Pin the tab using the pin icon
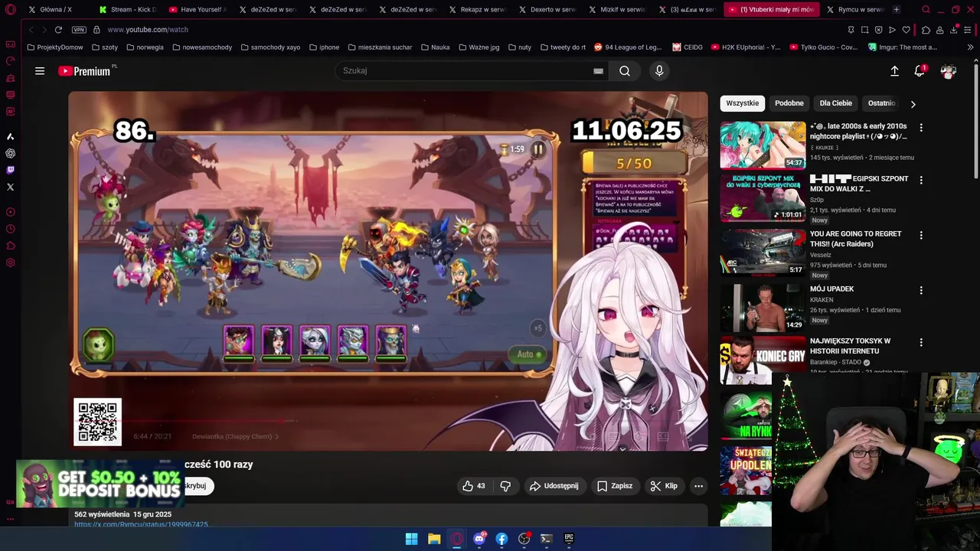Viewport: 980px width, 551px height. coord(851,30)
